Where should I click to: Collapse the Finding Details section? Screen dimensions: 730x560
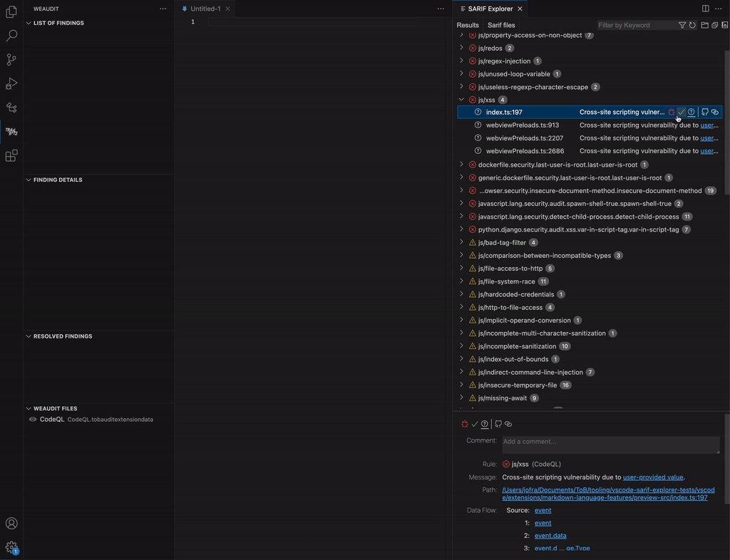pos(29,180)
